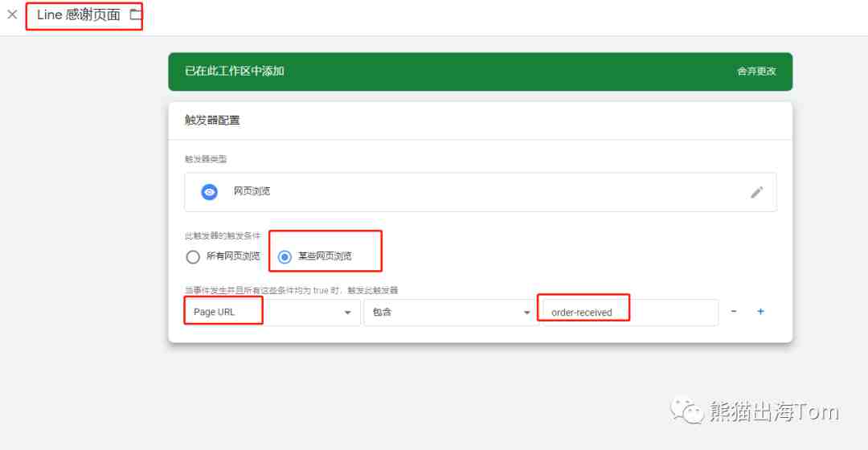Remove the condition with the minus button
Screen dimensions: 868x450
coord(734,312)
